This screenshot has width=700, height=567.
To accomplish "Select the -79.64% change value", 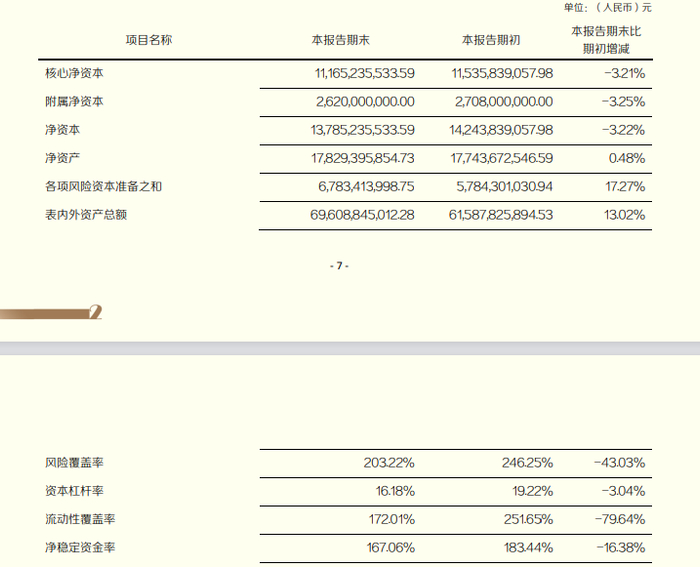I will (620, 519).
